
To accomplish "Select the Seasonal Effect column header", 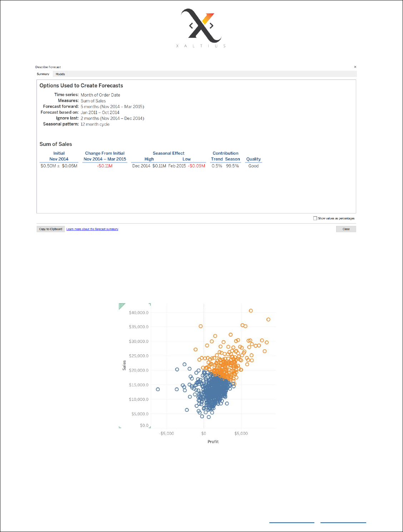I will click(x=169, y=153).
